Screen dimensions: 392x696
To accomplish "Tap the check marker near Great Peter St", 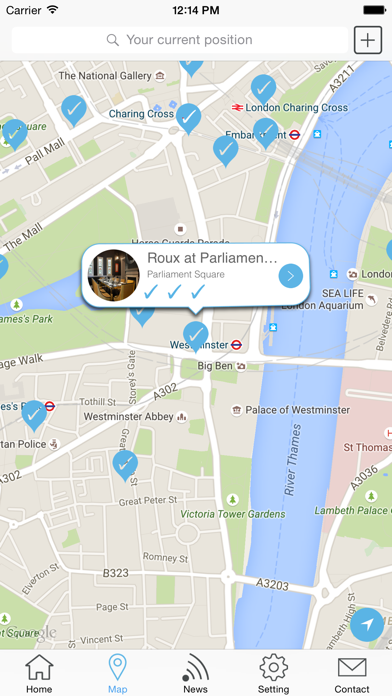I will click(x=125, y=465).
